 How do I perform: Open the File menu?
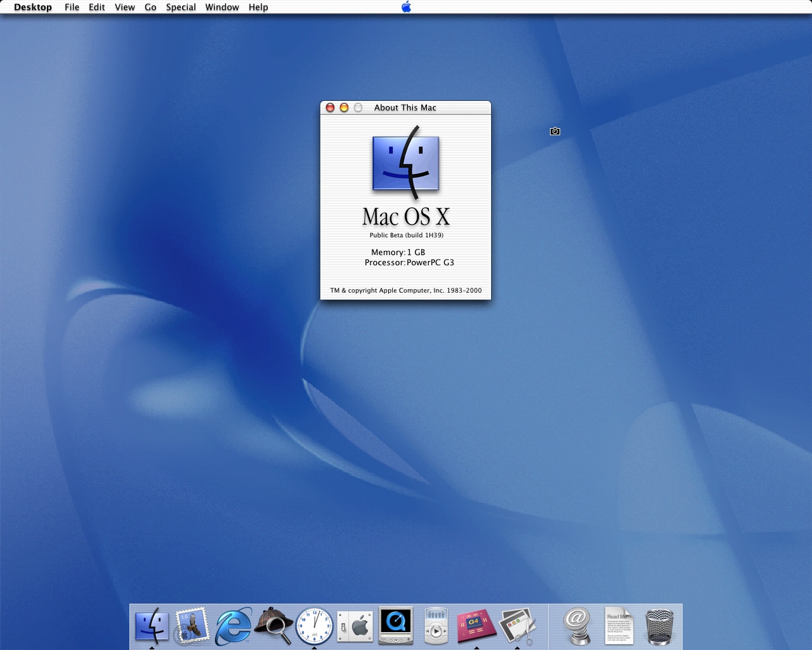[x=72, y=7]
